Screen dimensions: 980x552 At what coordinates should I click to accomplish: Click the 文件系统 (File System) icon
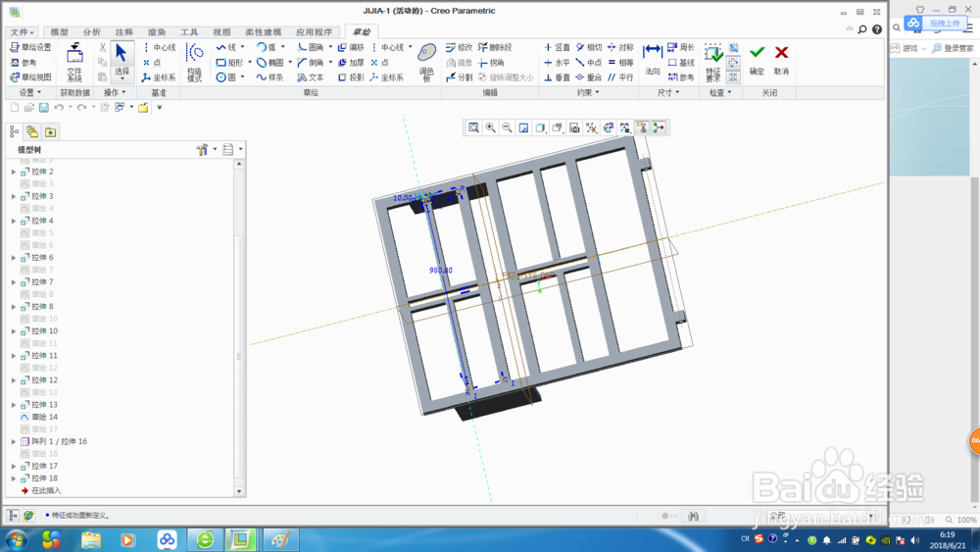pyautogui.click(x=74, y=63)
